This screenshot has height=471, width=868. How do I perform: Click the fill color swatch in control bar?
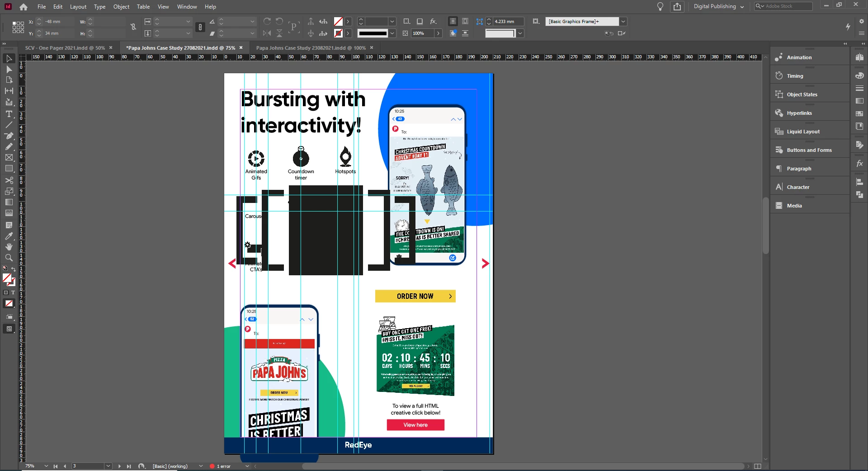point(338,21)
